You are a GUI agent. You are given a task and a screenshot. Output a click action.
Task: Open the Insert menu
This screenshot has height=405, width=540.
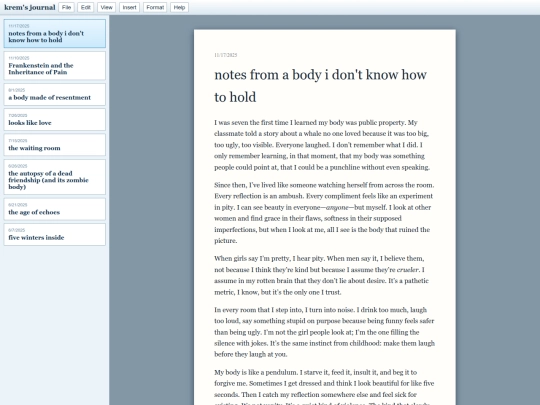(129, 7)
